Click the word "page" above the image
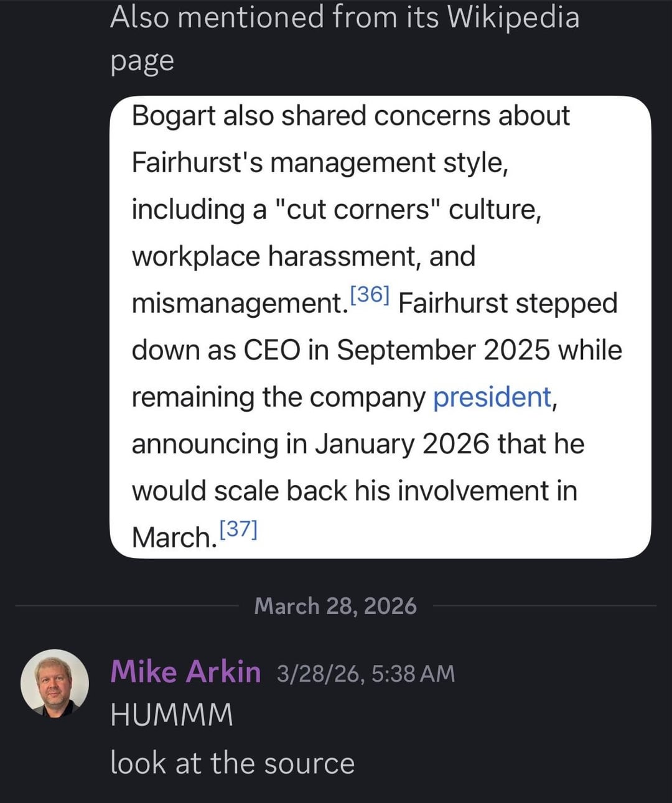The image size is (672, 803). [x=142, y=62]
